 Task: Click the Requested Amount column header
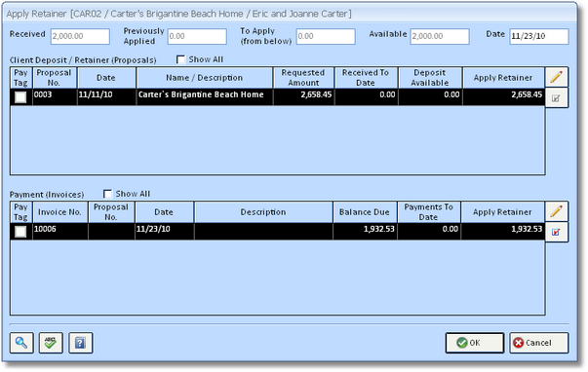coord(303,78)
